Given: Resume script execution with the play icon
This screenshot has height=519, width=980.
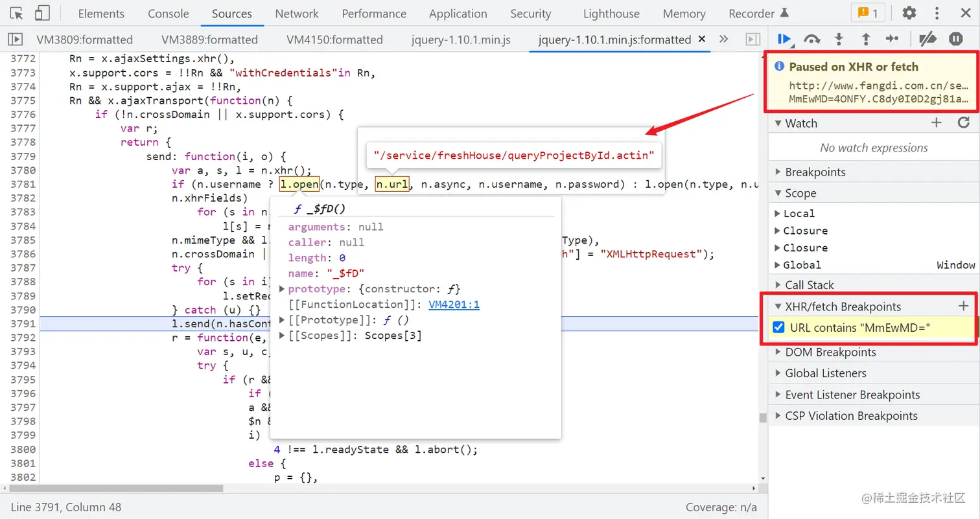Looking at the screenshot, I should (784, 39).
